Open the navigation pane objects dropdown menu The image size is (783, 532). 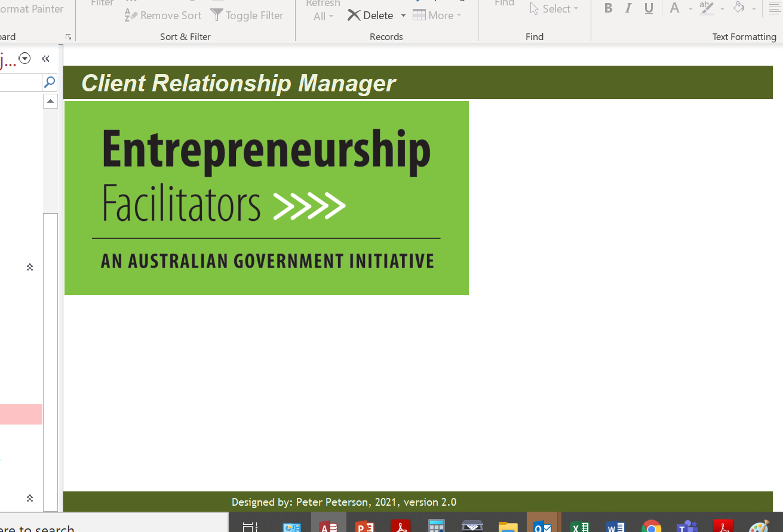(24, 59)
